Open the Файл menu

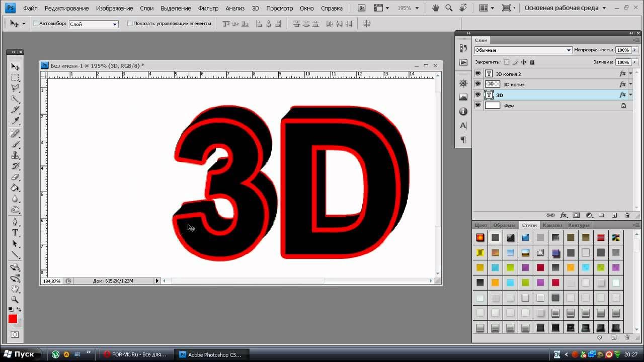tap(30, 9)
